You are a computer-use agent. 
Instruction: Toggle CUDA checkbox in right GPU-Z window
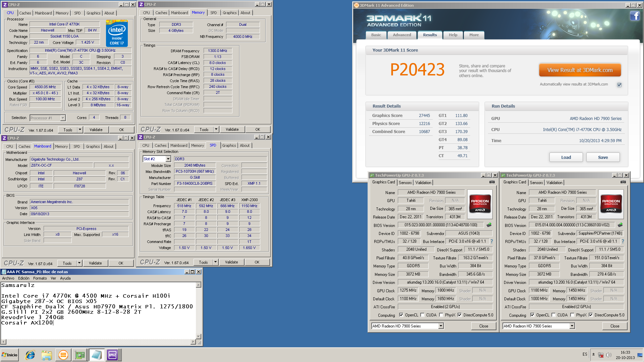pyautogui.click(x=553, y=315)
